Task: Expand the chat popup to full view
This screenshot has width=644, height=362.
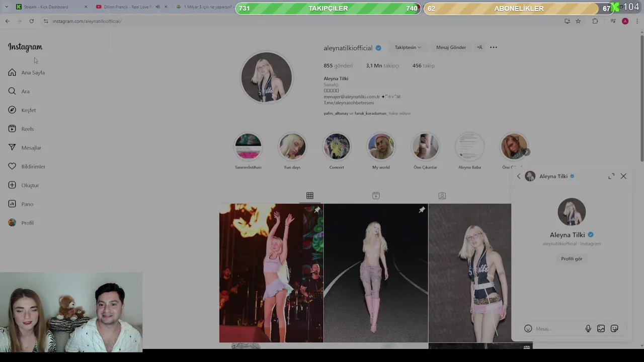Action: click(x=611, y=176)
